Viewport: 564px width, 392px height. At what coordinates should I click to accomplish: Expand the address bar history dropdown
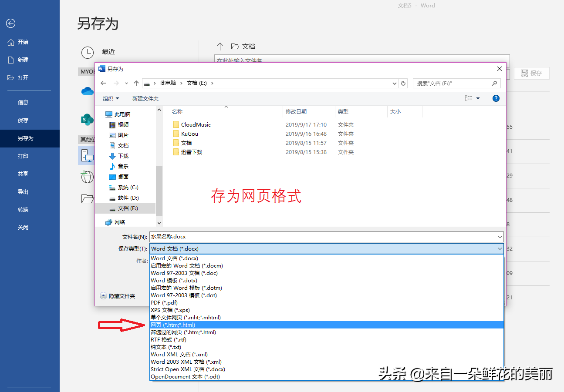coord(395,83)
